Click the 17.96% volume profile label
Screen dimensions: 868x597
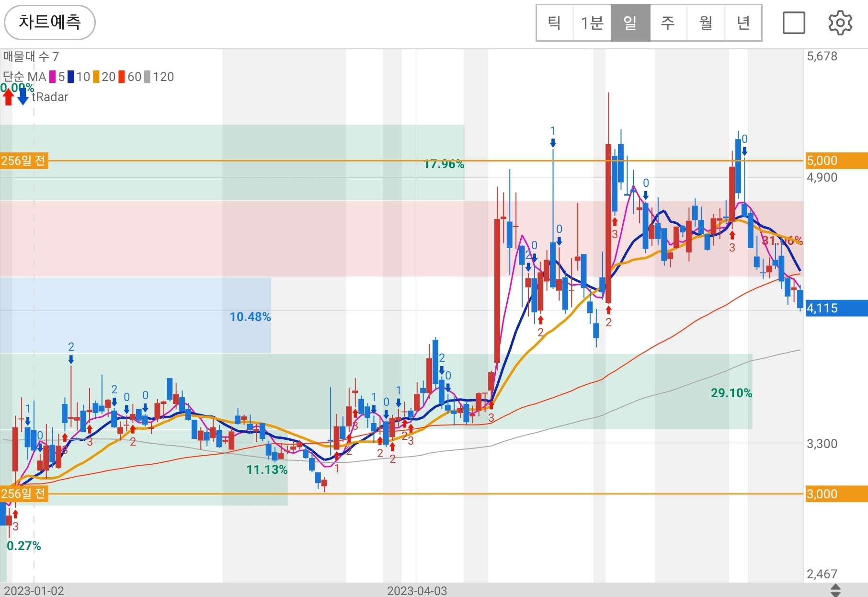444,164
